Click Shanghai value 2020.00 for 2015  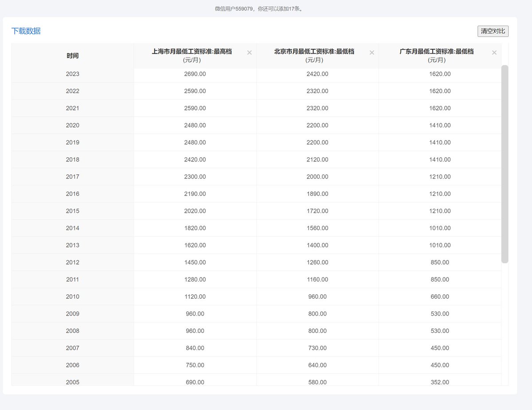point(195,211)
